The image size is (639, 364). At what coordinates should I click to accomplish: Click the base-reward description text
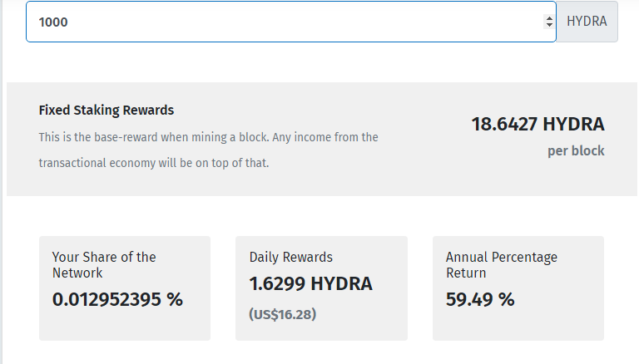[208, 150]
